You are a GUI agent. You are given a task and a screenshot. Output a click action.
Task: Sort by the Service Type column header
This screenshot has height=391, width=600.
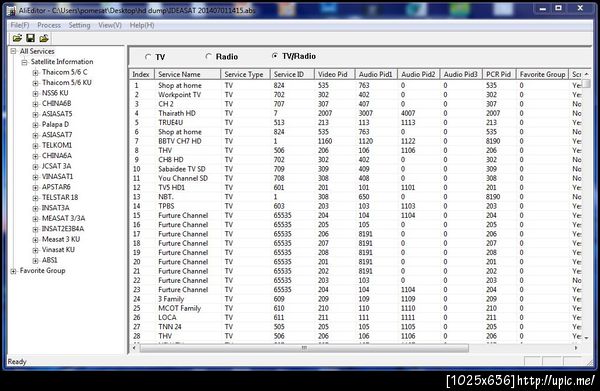[x=245, y=74]
